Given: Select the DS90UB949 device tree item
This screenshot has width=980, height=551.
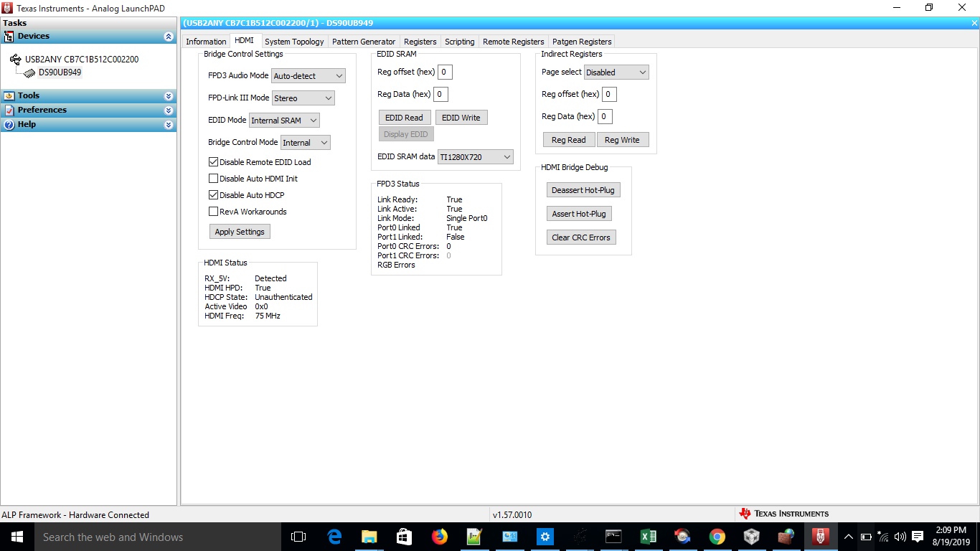Looking at the screenshot, I should [60, 72].
